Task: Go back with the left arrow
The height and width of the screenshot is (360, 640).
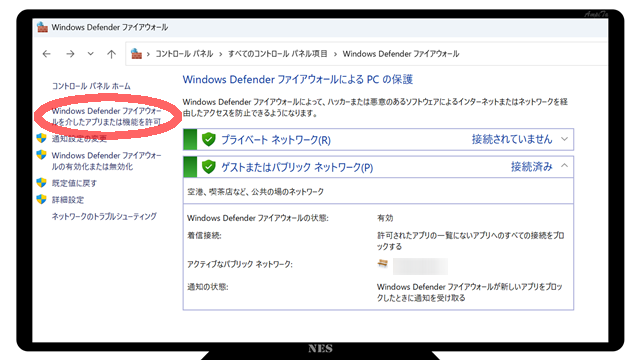Action: 47,54
